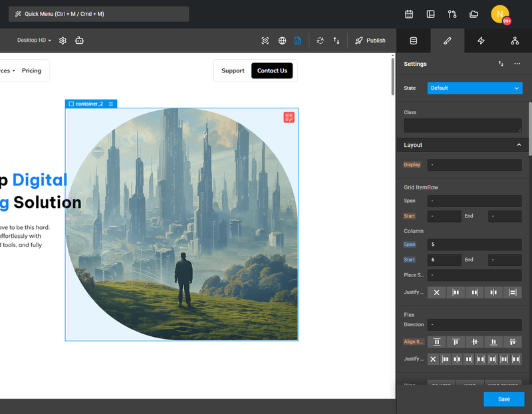Toggle the first Align Items option button
532x414 pixels.
coord(437,342)
